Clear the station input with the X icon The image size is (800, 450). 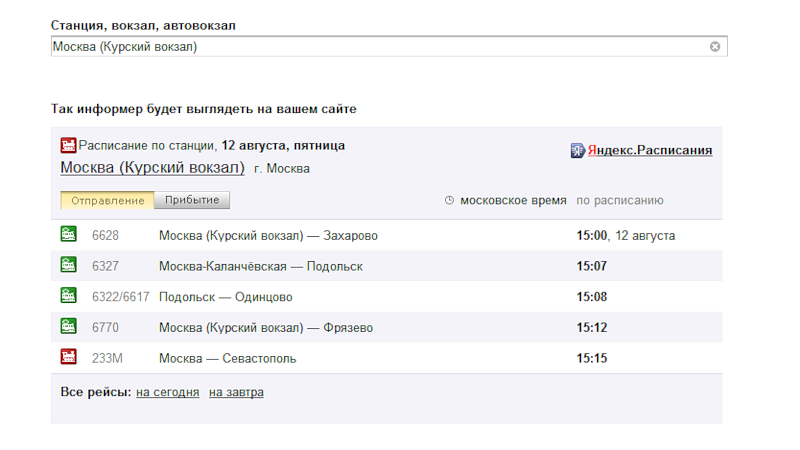[x=715, y=46]
